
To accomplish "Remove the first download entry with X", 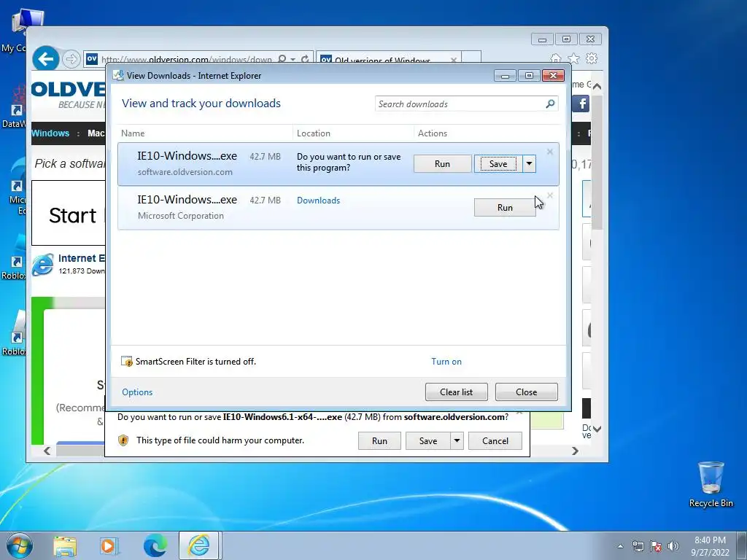I will click(x=550, y=152).
